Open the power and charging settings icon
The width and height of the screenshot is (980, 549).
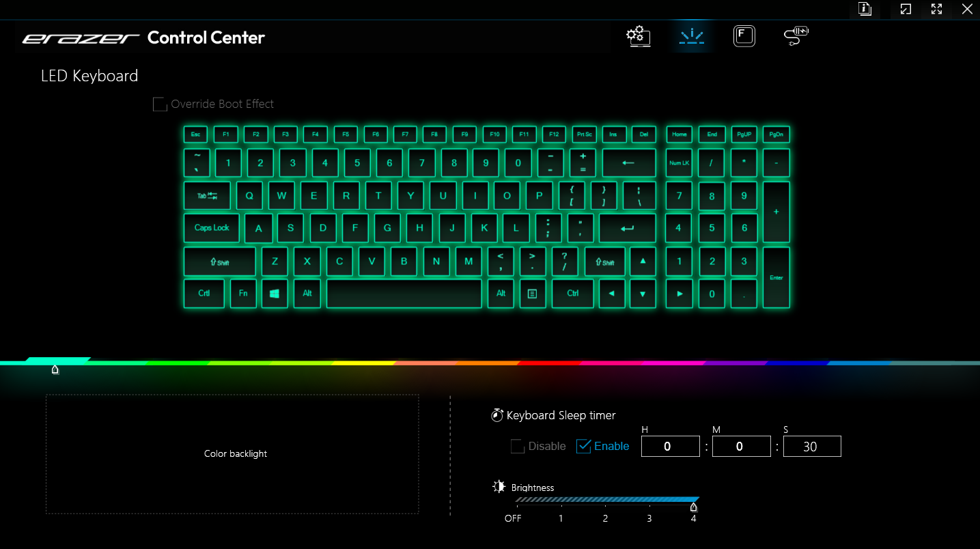coord(794,36)
